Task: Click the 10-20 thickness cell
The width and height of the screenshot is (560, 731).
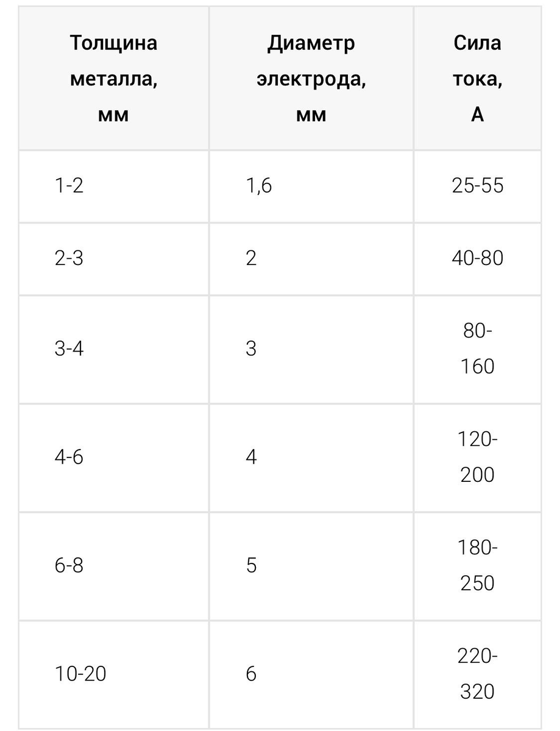Action: 113,674
